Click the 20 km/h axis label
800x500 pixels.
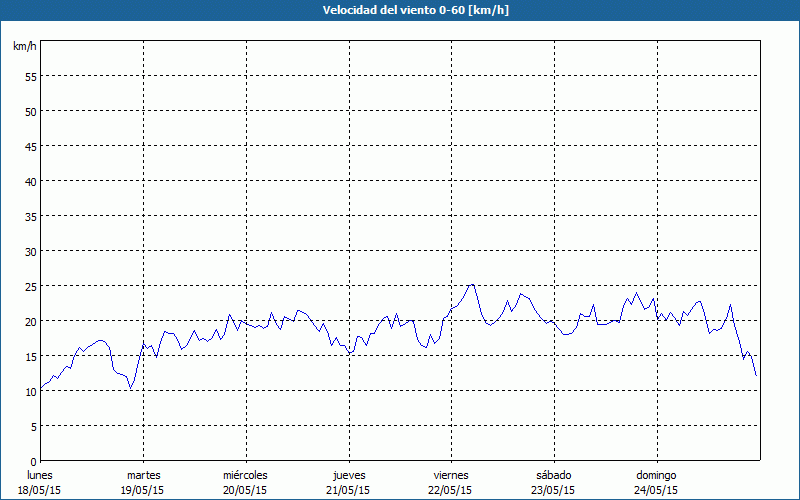point(30,321)
